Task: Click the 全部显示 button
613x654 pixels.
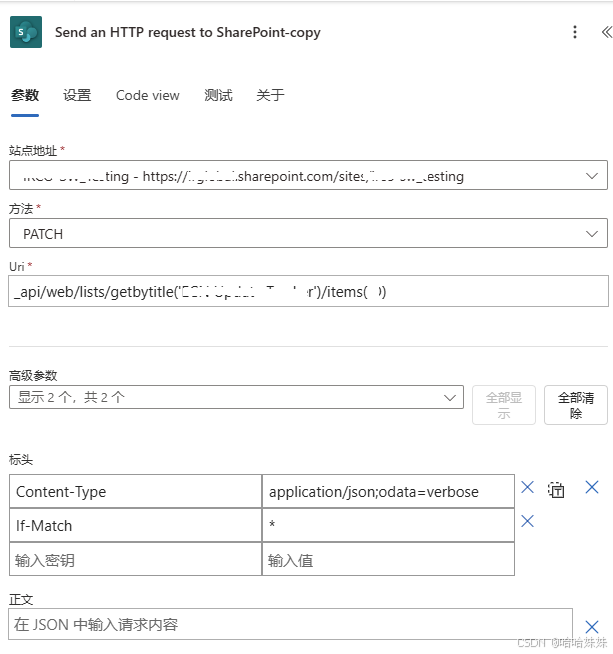Action: click(504, 405)
